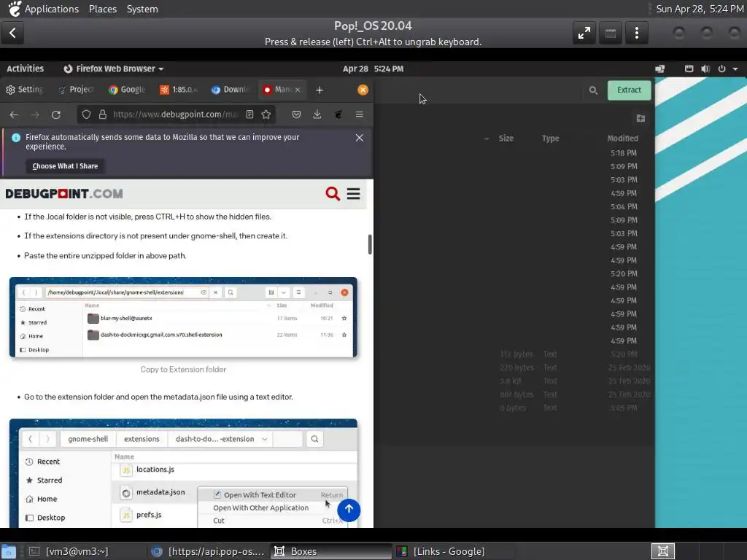Screen dimensions: 747x560
Task: Click the extension icon beside downloads
Action: tap(338, 114)
